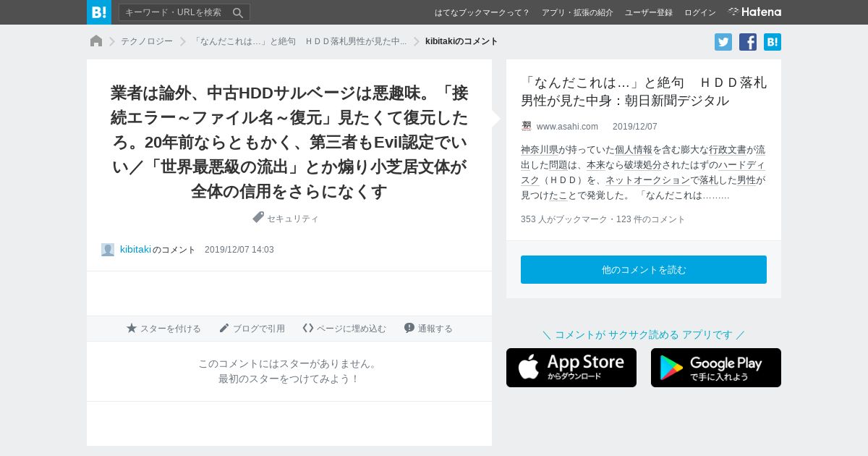This screenshot has height=456, width=868.
Task: Open kibitaki's user profile link
Action: coord(135,249)
